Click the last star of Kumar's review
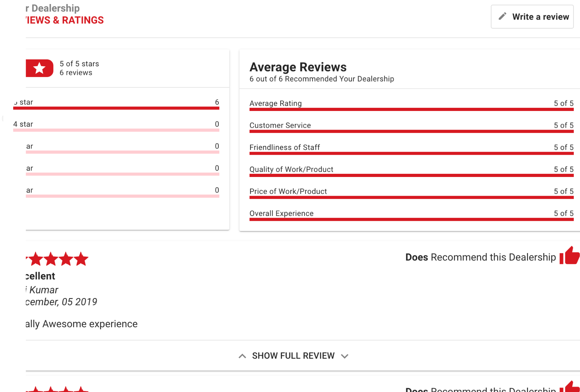This screenshot has width=580, height=392. click(x=81, y=259)
